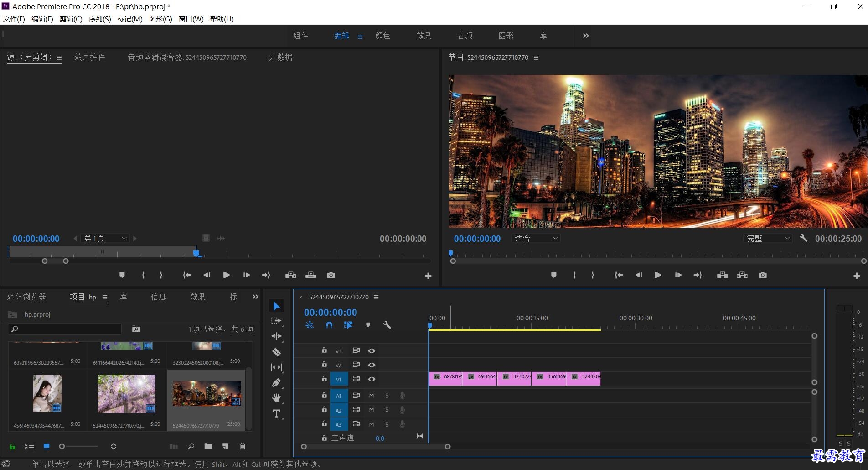Solo audio track A2
Image resolution: width=868 pixels, height=470 pixels.
pos(387,410)
